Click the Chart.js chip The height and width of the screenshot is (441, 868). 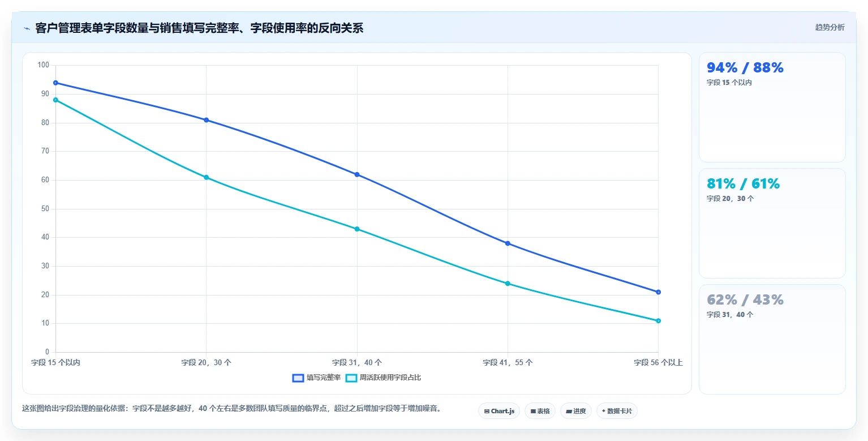pos(499,411)
